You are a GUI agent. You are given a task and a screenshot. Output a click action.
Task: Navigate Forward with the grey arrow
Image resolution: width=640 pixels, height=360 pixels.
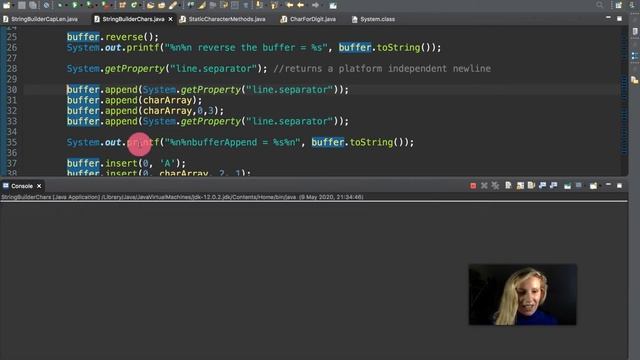(316, 5)
